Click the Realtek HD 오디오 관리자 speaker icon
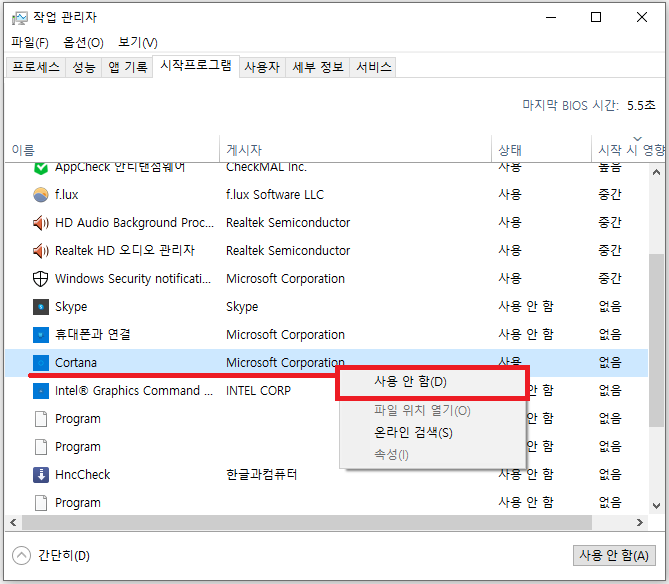669x584 pixels. tap(41, 251)
